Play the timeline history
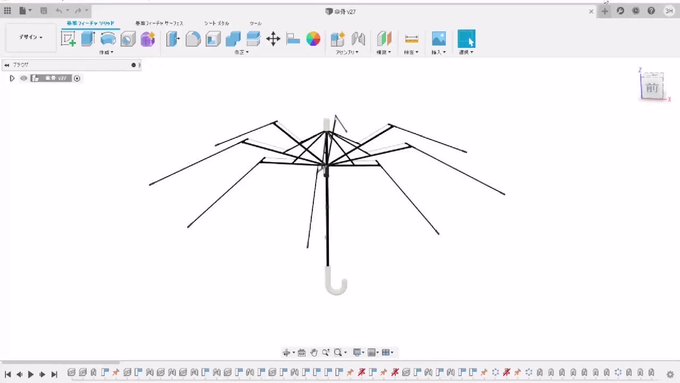 31,374
